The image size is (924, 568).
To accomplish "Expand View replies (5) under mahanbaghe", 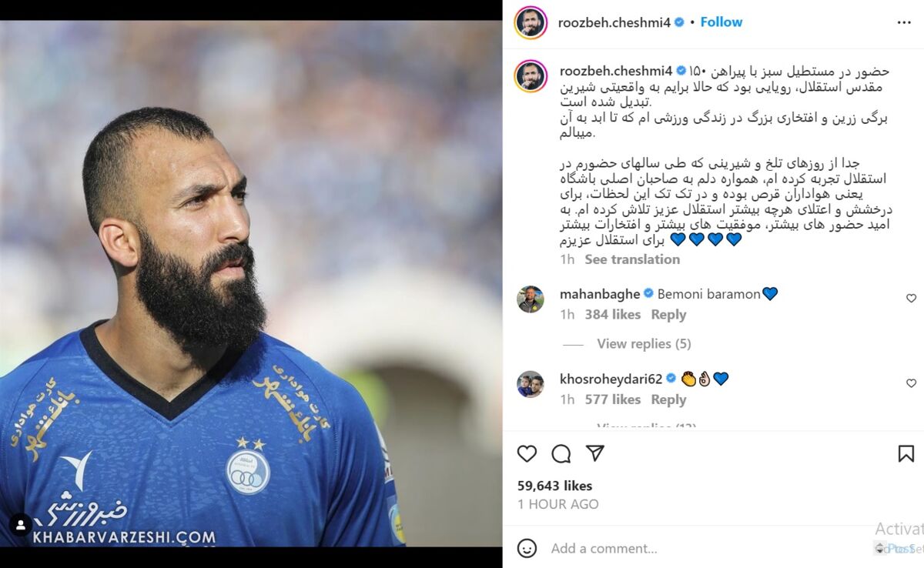I will pyautogui.click(x=644, y=344).
